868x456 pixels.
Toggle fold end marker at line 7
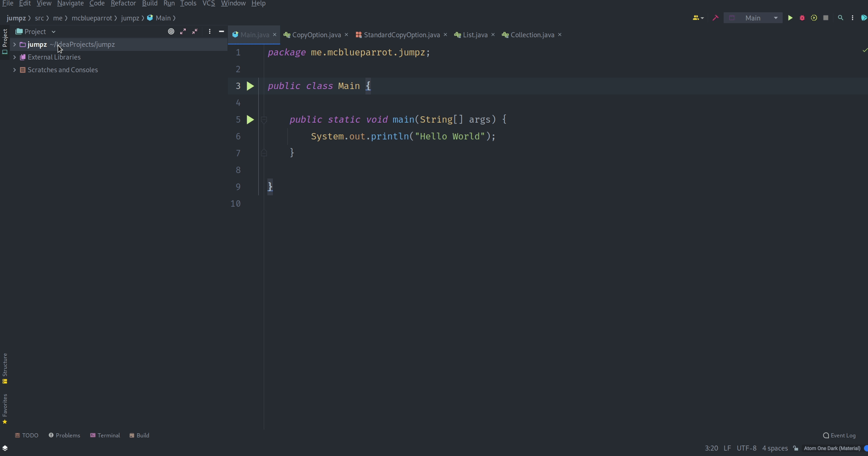coord(264,153)
